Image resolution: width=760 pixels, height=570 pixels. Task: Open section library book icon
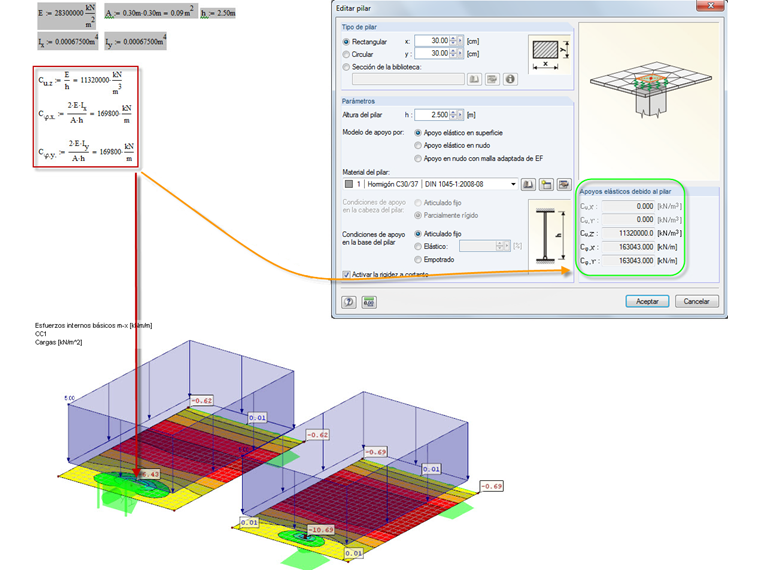(474, 79)
